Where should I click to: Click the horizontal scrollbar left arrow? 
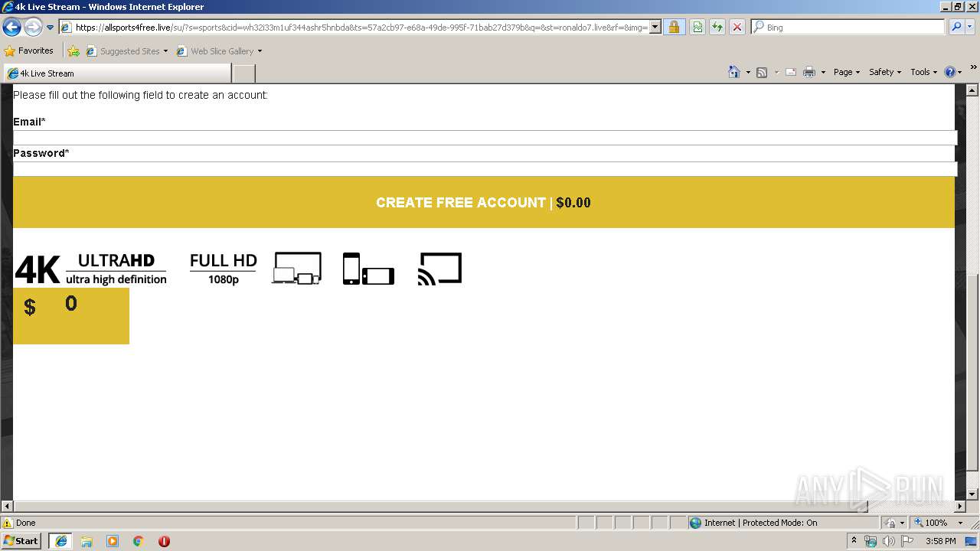(x=8, y=507)
